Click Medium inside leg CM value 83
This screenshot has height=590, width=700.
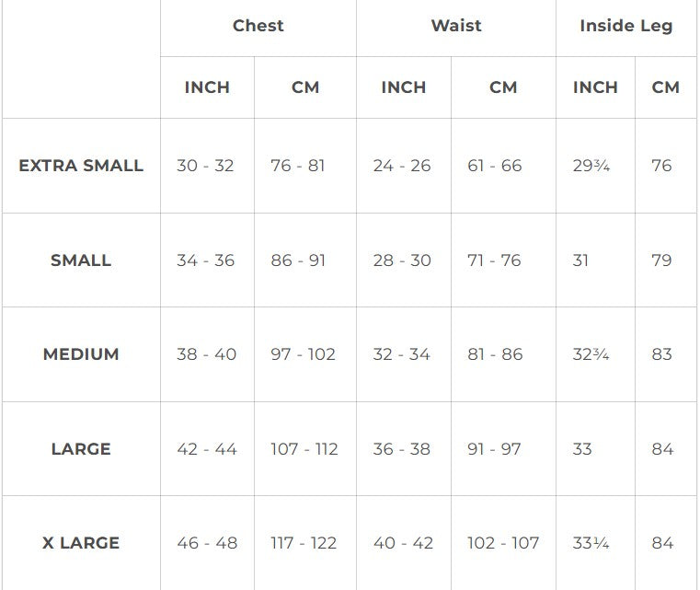pos(661,354)
